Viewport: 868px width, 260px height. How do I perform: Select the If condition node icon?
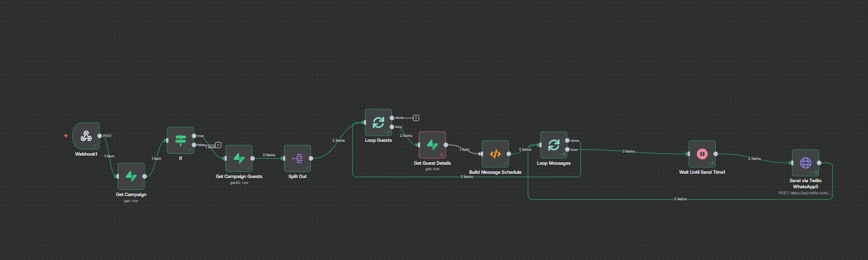pyautogui.click(x=181, y=140)
